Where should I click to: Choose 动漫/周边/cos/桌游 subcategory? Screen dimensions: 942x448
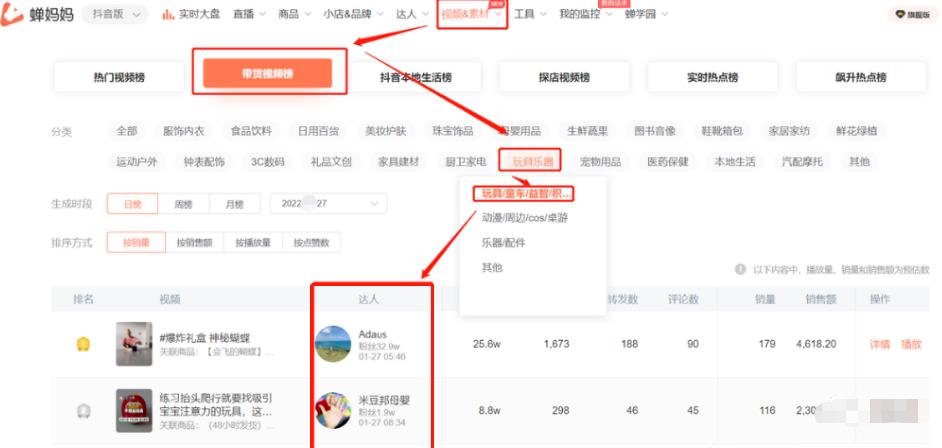(x=524, y=217)
